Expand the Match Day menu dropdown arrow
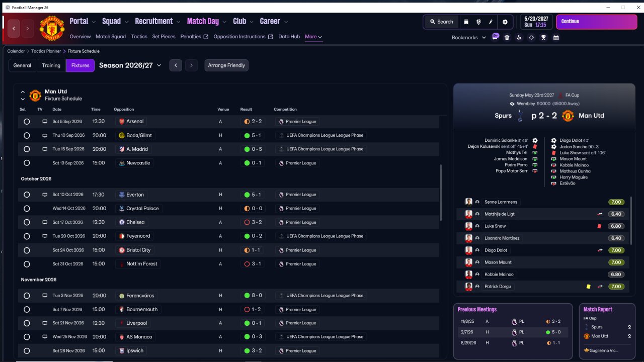Screen dimensions: 644x362 point(225,22)
